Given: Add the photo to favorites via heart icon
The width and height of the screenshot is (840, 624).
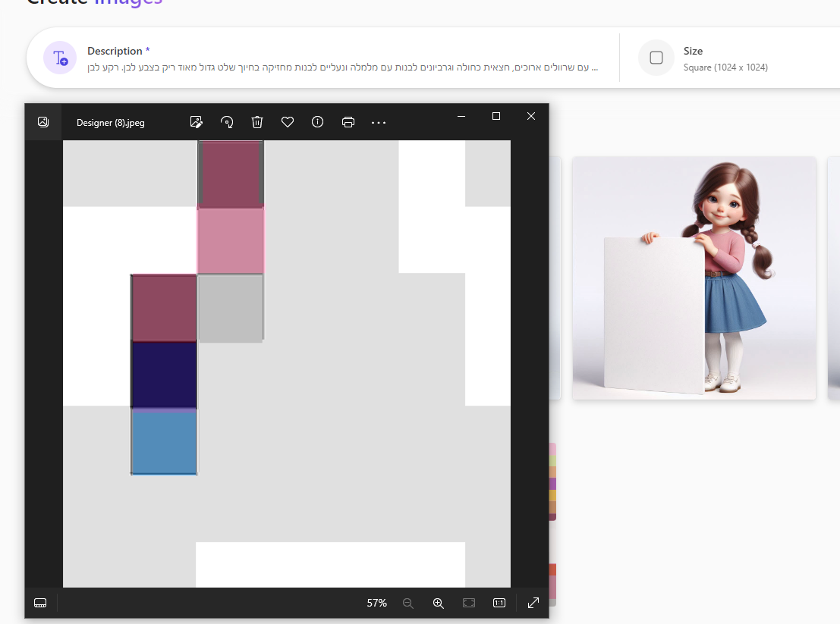Looking at the screenshot, I should click(288, 122).
